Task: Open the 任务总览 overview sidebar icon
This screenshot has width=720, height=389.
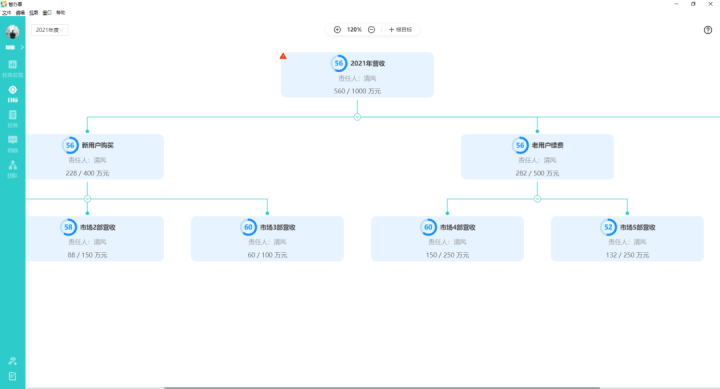Action: coord(12,68)
